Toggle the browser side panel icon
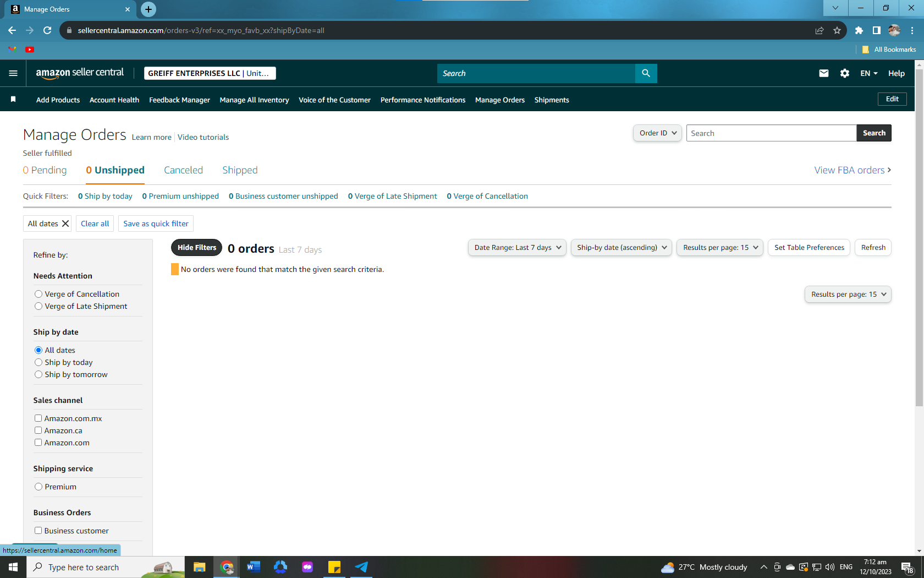The height and width of the screenshot is (578, 924). pyautogui.click(x=877, y=30)
